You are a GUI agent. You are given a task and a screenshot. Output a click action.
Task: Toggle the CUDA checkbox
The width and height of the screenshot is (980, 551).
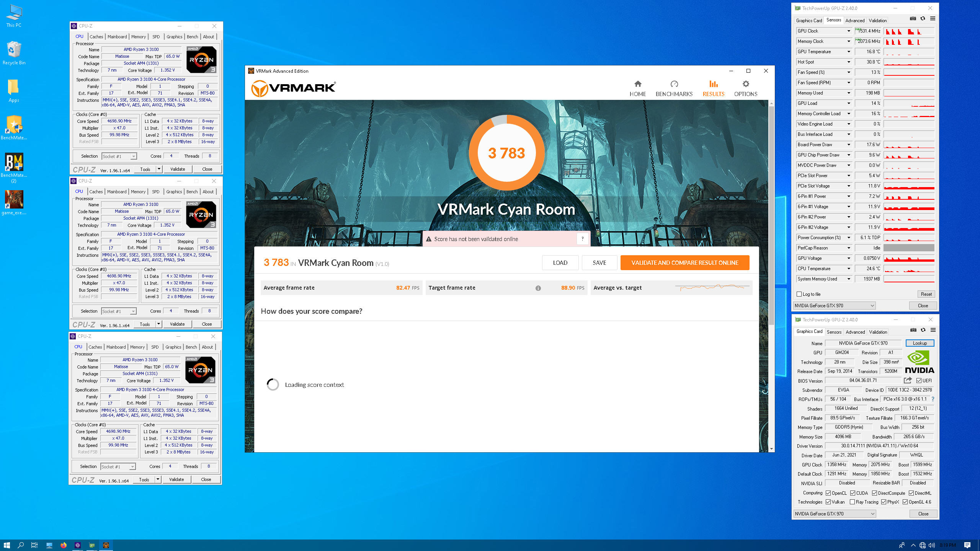click(853, 493)
